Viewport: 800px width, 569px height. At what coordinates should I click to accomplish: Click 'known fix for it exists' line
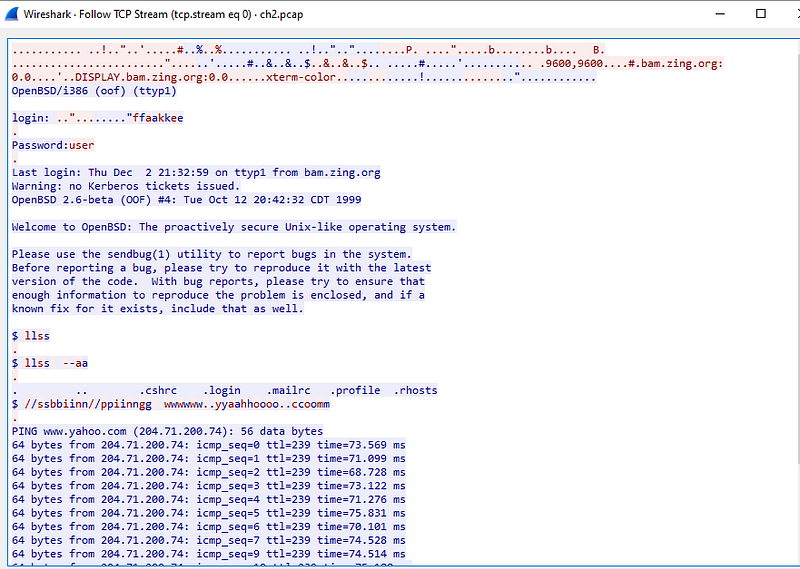158,309
